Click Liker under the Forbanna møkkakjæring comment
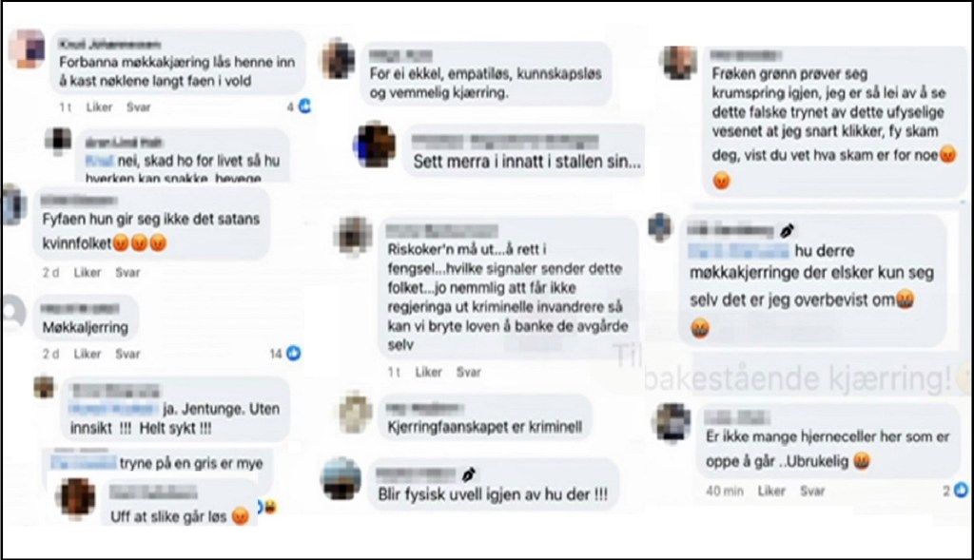The height and width of the screenshot is (560, 974). click(99, 106)
